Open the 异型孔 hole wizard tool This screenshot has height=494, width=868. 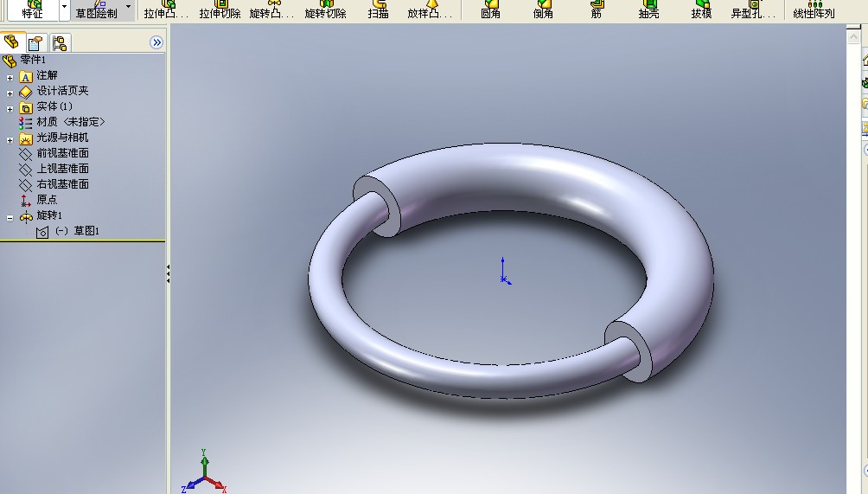click(x=753, y=10)
